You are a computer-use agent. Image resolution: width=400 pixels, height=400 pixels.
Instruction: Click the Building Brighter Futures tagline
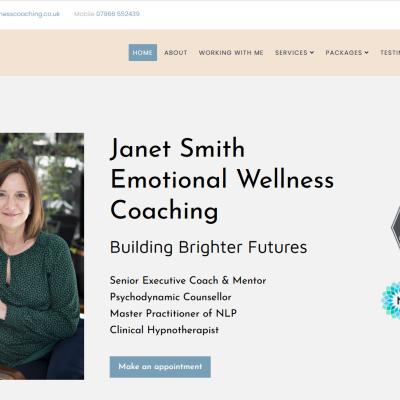coord(209,247)
